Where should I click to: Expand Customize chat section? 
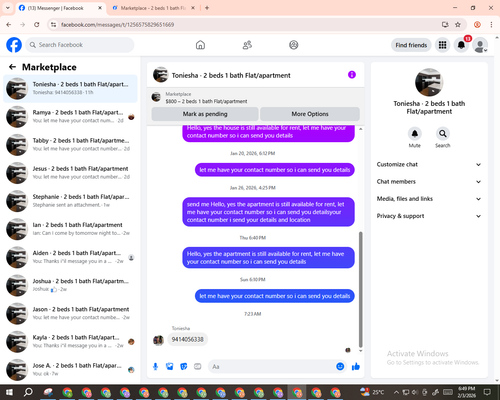(429, 164)
